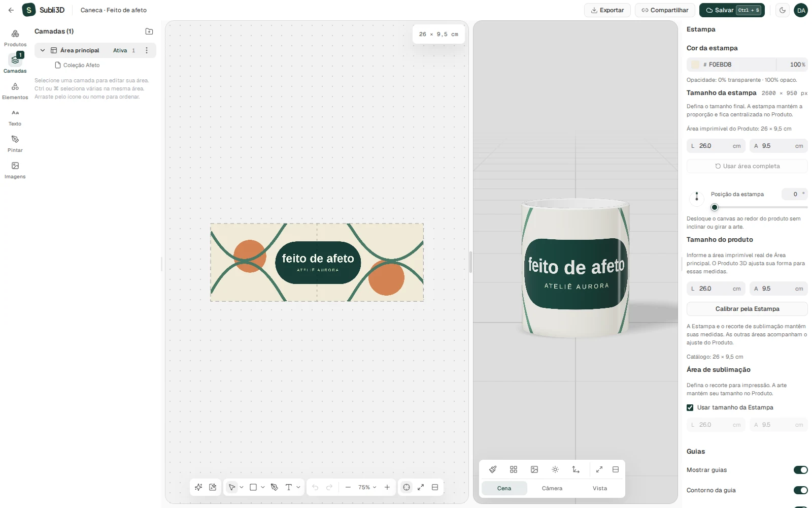This screenshot has height=508, width=812.
Task: Open the Elementos sidebar panel
Action: (x=15, y=91)
